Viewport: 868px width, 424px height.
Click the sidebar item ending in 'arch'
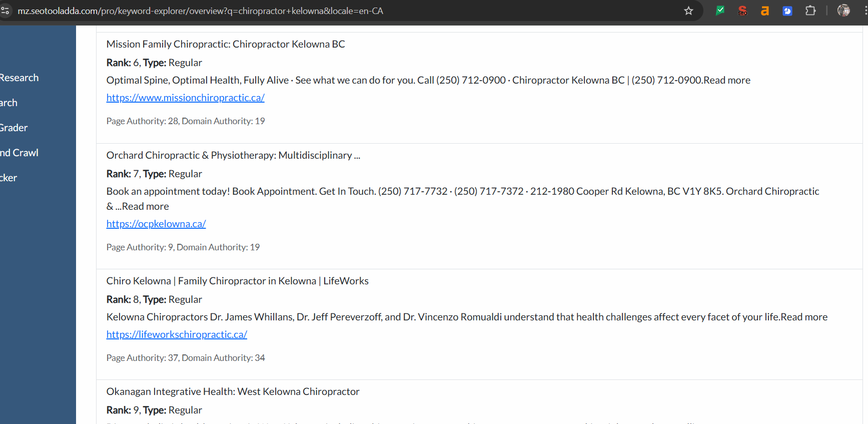pos(9,103)
